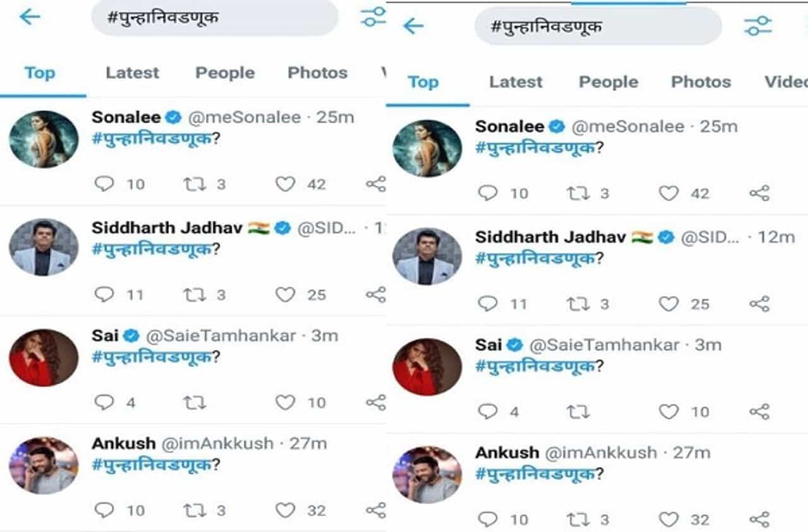The image size is (808, 532).
Task: Share Ankush's tweet in the right screenshot
Action: pyautogui.click(x=759, y=519)
